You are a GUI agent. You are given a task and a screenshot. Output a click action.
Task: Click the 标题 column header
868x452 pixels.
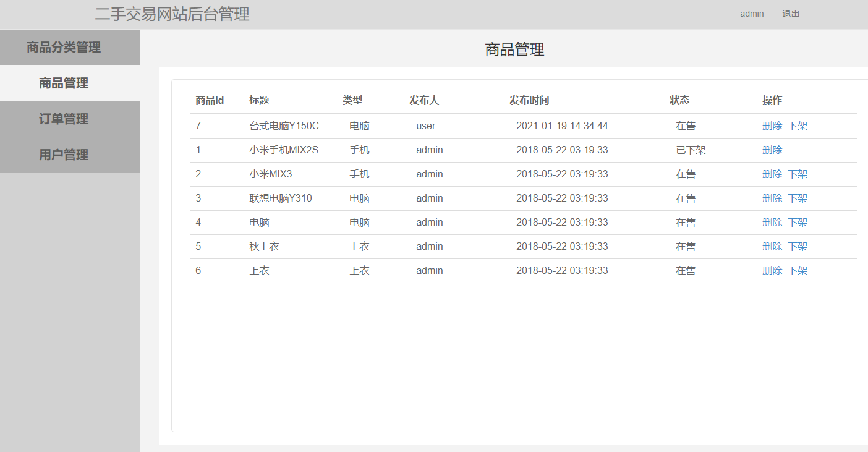point(257,100)
